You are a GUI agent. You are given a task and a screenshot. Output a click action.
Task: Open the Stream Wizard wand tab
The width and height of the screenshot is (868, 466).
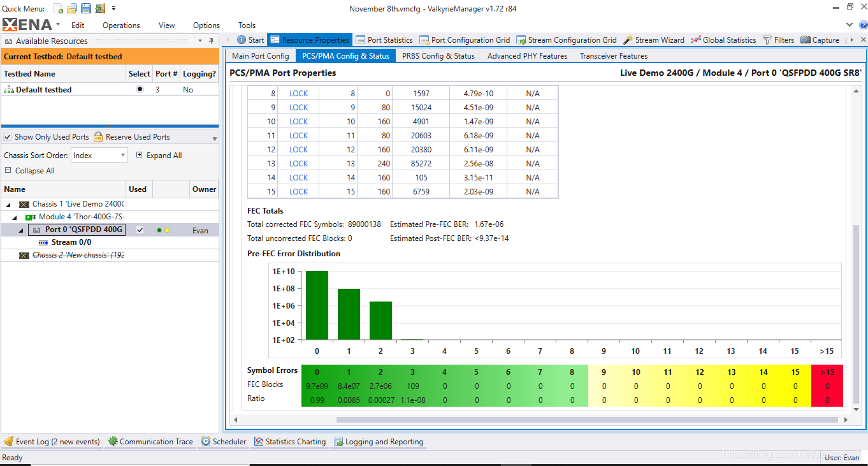pos(654,40)
